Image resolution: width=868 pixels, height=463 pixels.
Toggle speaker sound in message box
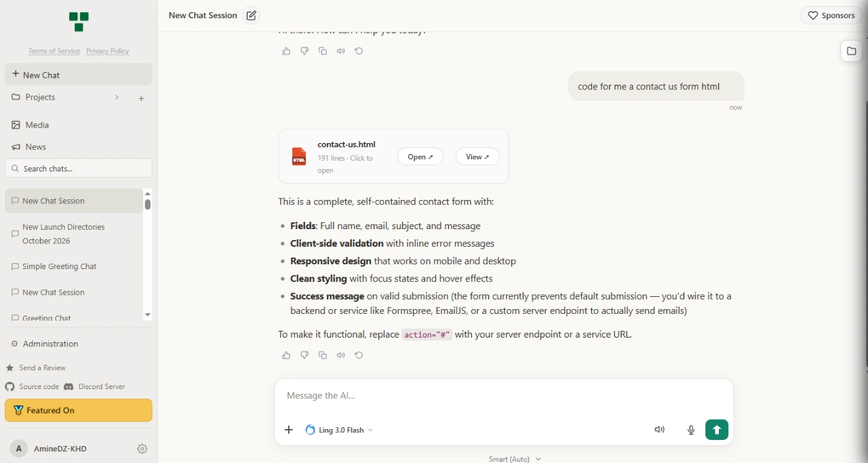pyautogui.click(x=660, y=430)
